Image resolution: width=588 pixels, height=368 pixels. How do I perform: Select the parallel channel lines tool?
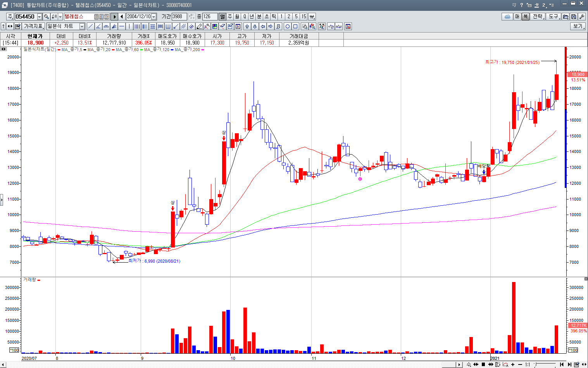184,26
